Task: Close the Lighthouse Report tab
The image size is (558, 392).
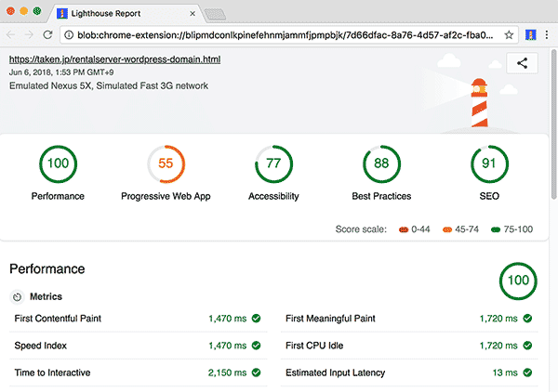Action: click(x=191, y=13)
